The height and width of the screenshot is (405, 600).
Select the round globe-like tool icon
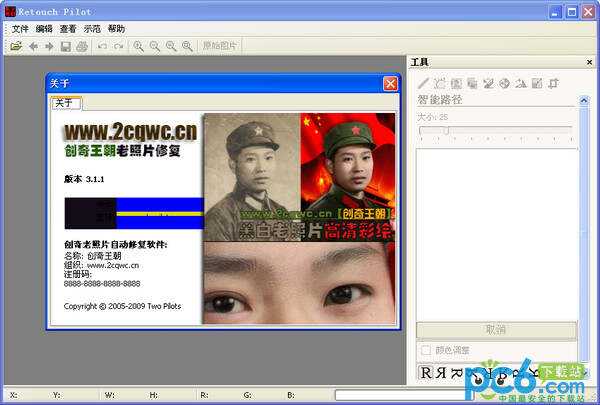point(504,83)
